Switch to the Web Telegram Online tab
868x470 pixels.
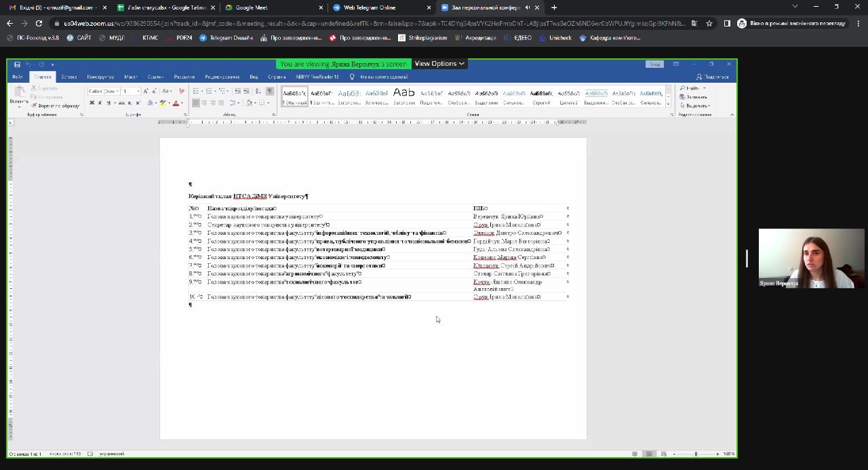click(370, 7)
